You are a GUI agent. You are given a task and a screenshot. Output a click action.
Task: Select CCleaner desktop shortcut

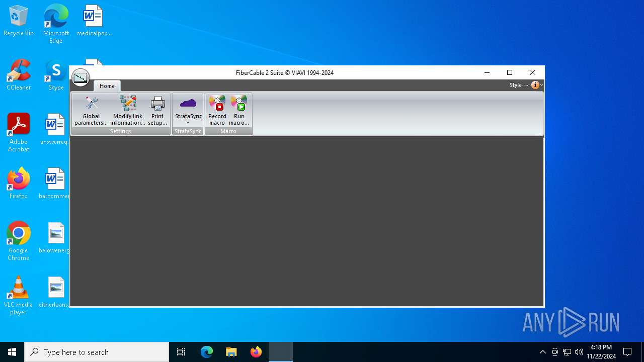coord(19,75)
